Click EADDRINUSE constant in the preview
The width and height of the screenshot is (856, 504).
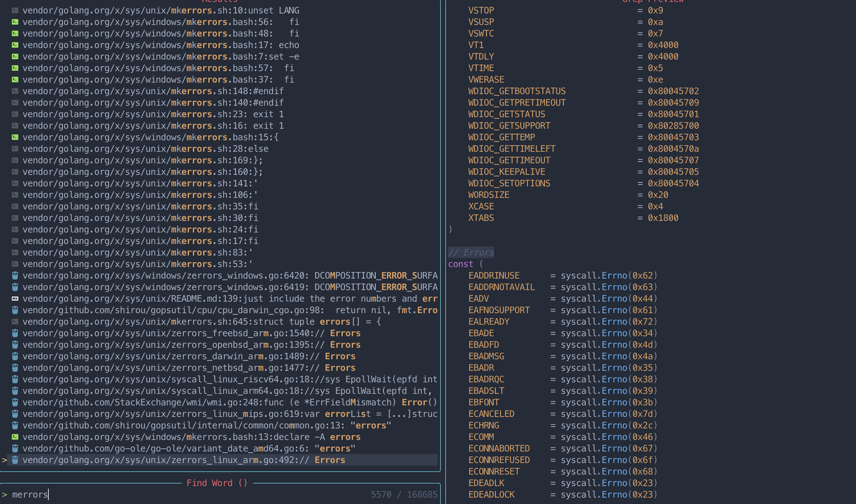(x=494, y=276)
